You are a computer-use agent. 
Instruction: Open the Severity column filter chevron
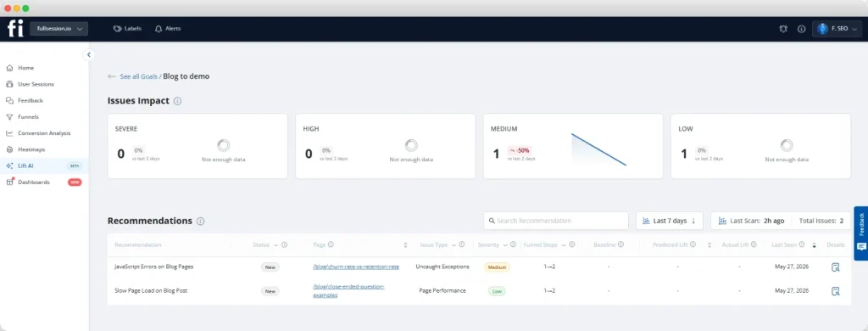505,245
